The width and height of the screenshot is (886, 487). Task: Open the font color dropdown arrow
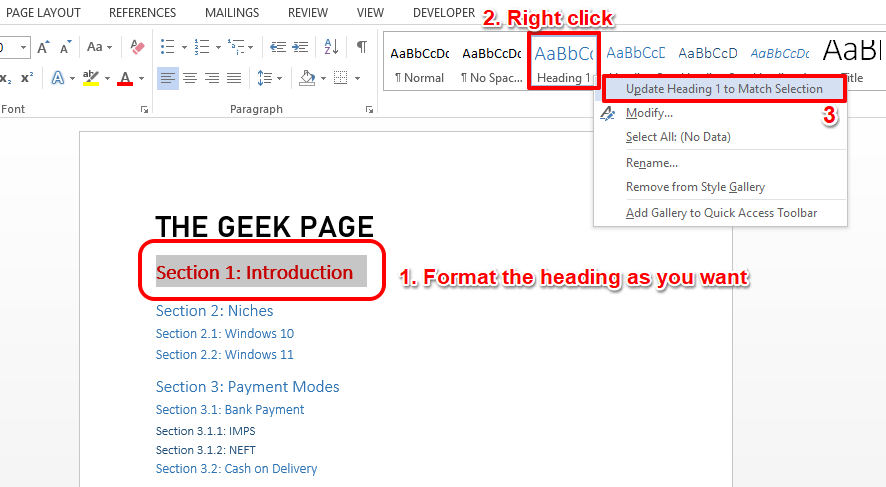tap(141, 79)
